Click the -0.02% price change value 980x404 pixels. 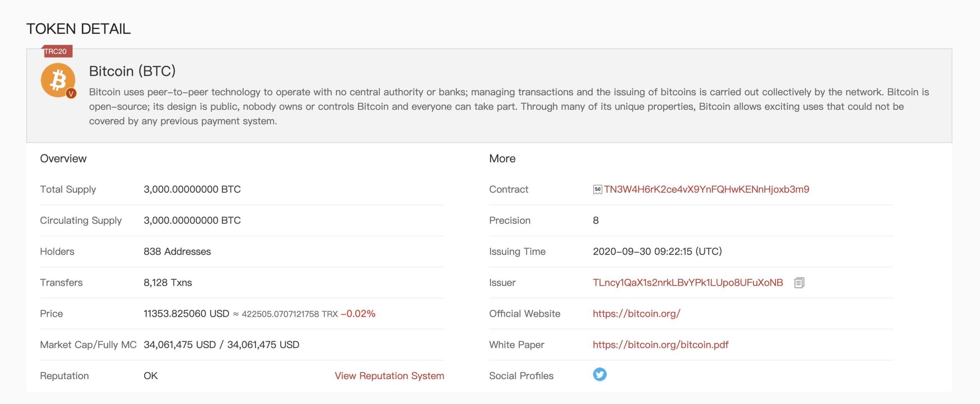click(x=358, y=314)
